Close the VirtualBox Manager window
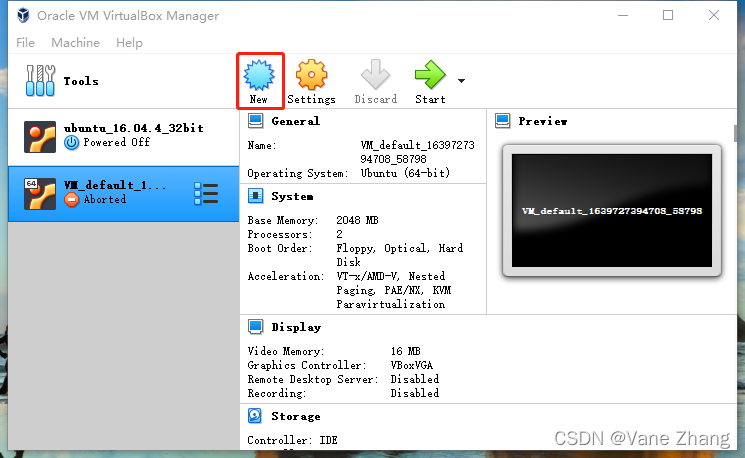 [x=714, y=16]
